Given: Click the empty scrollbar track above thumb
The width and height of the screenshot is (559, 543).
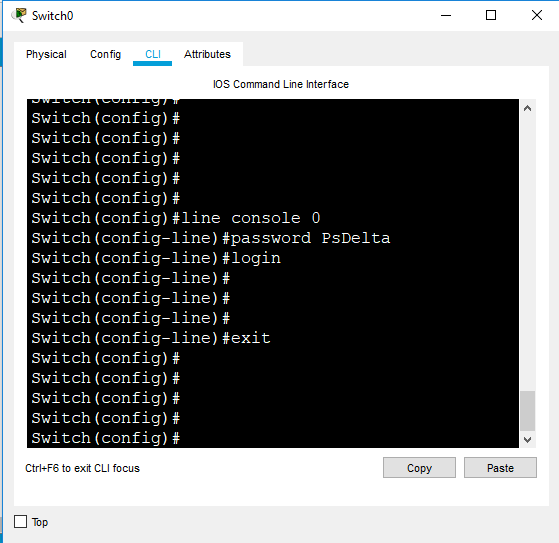Looking at the screenshot, I should pos(528,253).
